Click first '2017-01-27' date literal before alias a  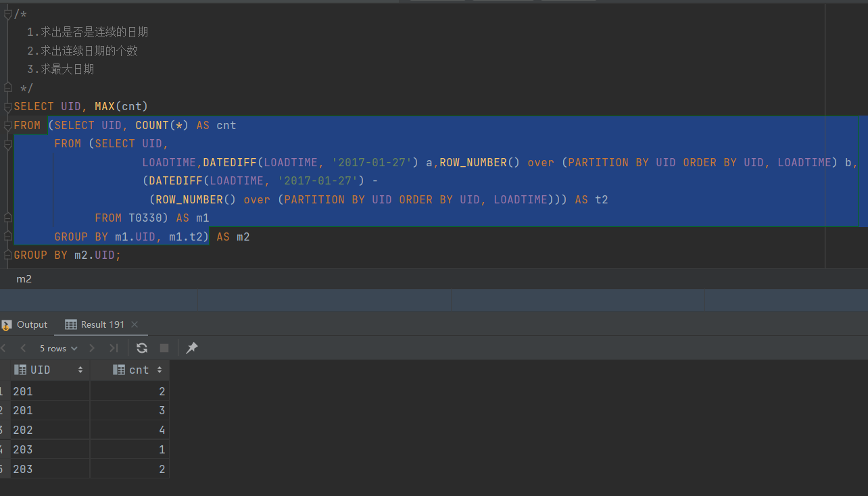372,162
